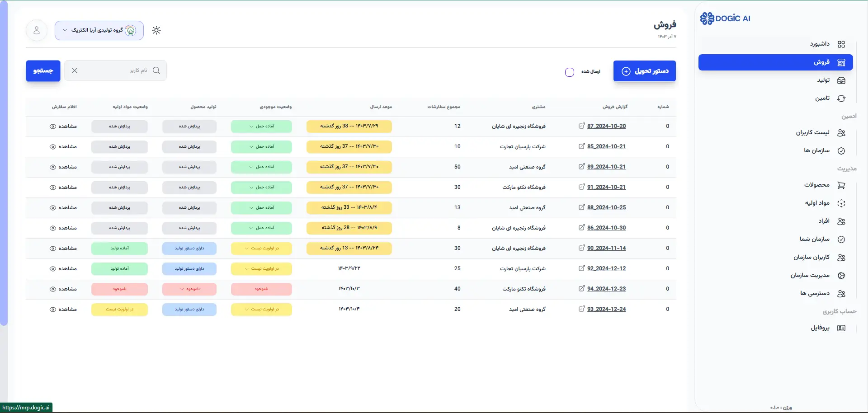Click the محصولات products cart icon
The width and height of the screenshot is (868, 413).
pos(841,185)
